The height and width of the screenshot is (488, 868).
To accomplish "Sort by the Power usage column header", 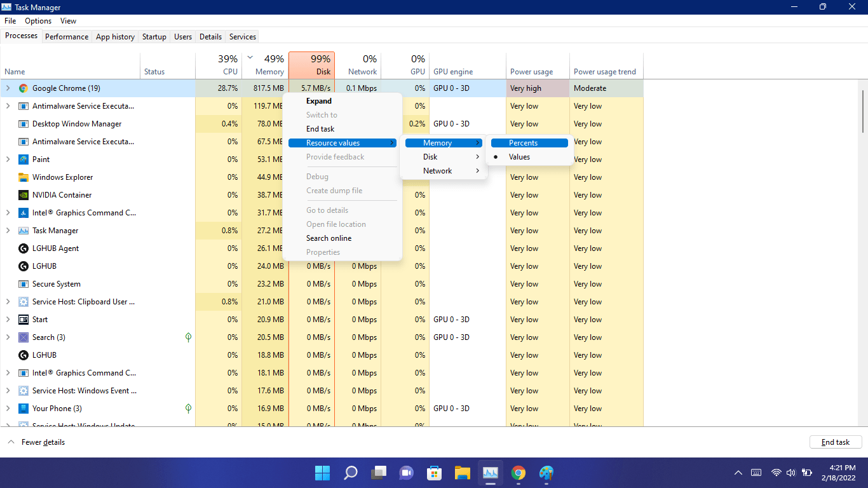I will pos(538,65).
